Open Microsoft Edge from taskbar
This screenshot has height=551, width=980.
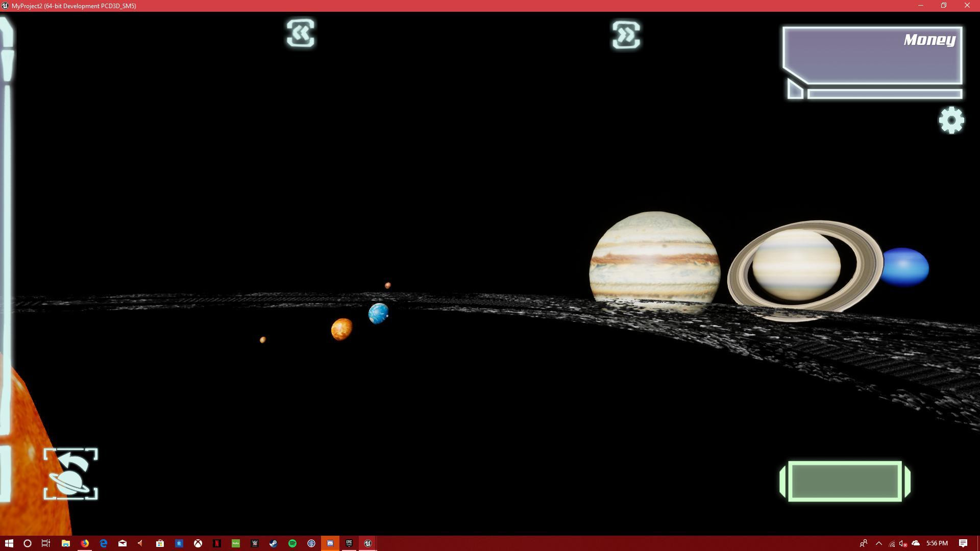[104, 543]
